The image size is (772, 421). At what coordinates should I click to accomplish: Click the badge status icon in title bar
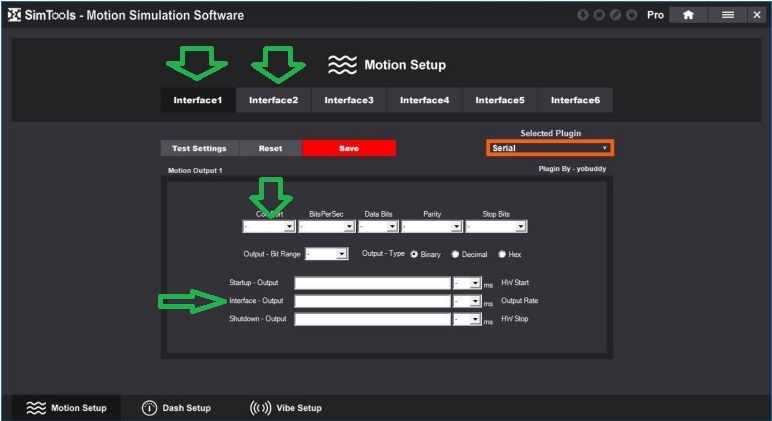[599, 15]
